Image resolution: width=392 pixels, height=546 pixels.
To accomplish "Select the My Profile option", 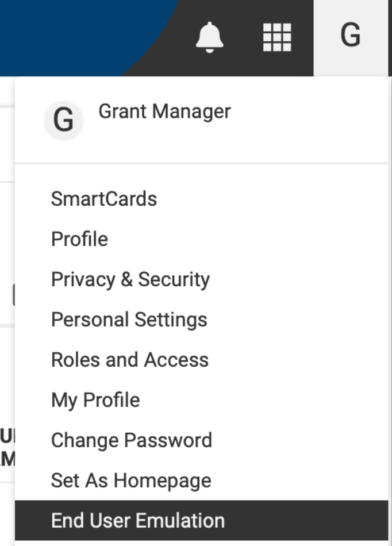I will click(95, 400).
